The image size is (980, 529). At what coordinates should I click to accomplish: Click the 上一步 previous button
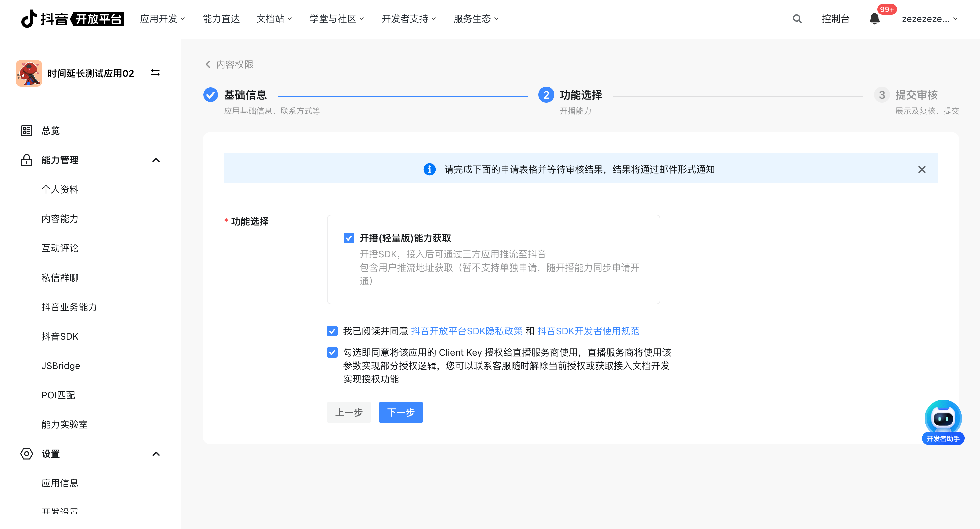tap(349, 412)
